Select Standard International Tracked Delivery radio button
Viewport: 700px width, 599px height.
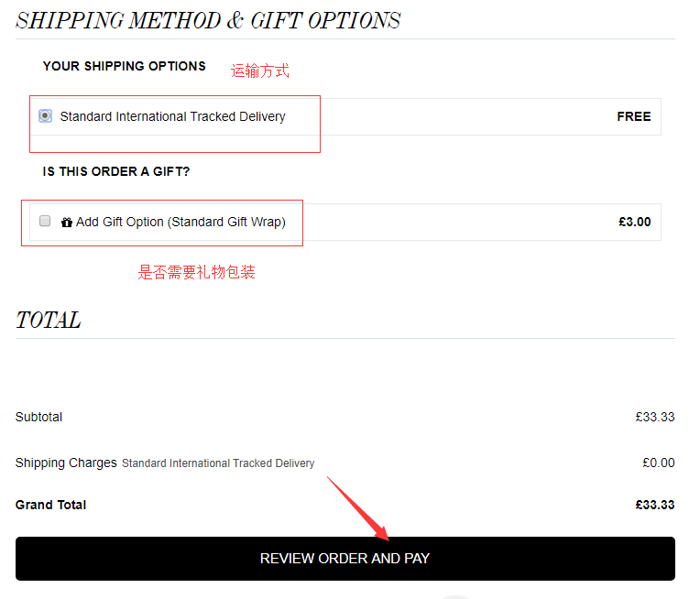45,116
